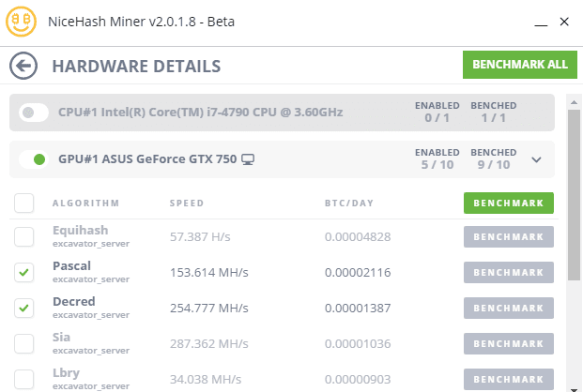
Task: Click the back arrow icon
Action: (x=23, y=66)
